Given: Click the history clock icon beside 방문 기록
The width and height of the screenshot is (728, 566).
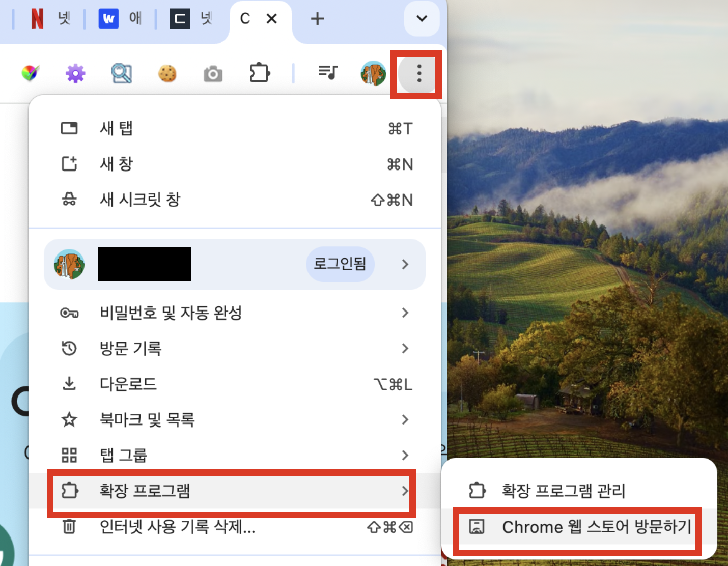Looking at the screenshot, I should 69,348.
